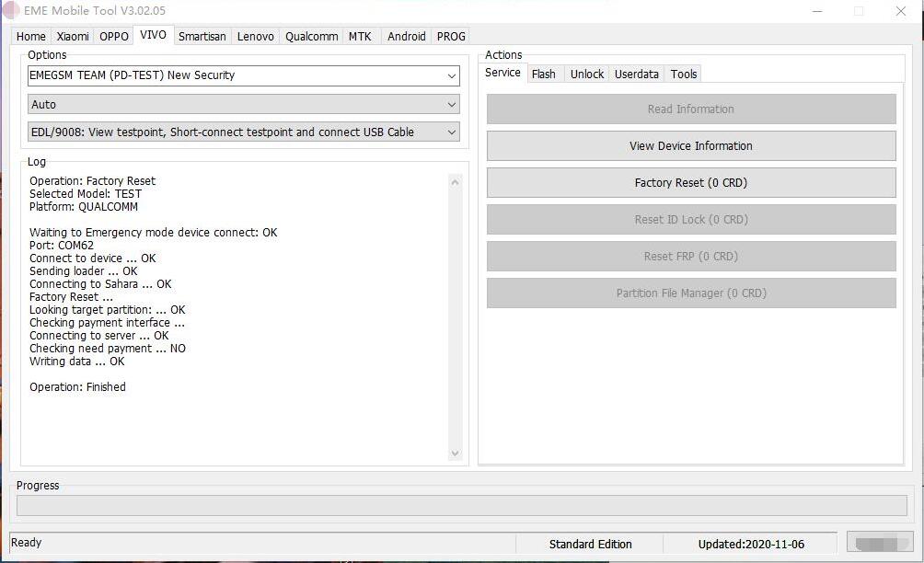Image resolution: width=924 pixels, height=563 pixels.
Task: Start Factory Reset (0 CRD)
Action: coord(691,182)
